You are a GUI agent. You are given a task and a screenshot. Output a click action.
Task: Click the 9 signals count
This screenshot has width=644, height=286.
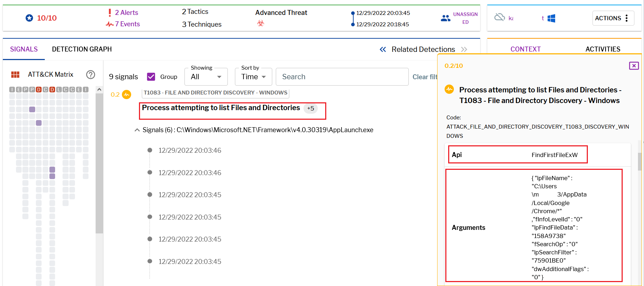(123, 77)
